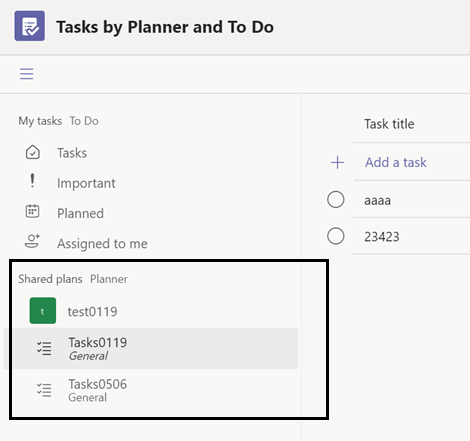Viewport: 470px width, 441px height.
Task: Mark task aaaa as complete
Action: (x=336, y=200)
